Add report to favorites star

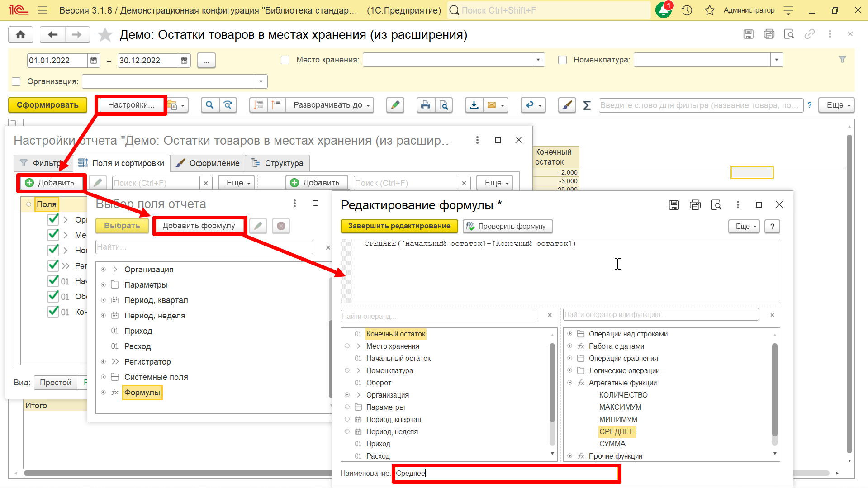(x=105, y=34)
